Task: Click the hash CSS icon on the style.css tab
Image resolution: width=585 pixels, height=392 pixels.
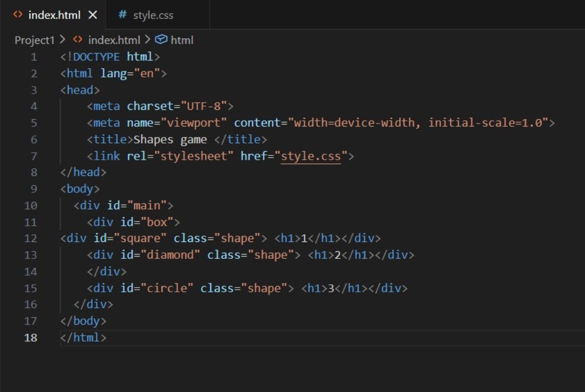Action: (x=122, y=15)
